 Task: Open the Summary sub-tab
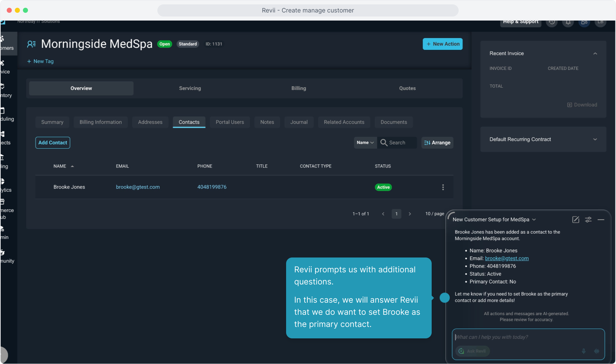coord(52,122)
